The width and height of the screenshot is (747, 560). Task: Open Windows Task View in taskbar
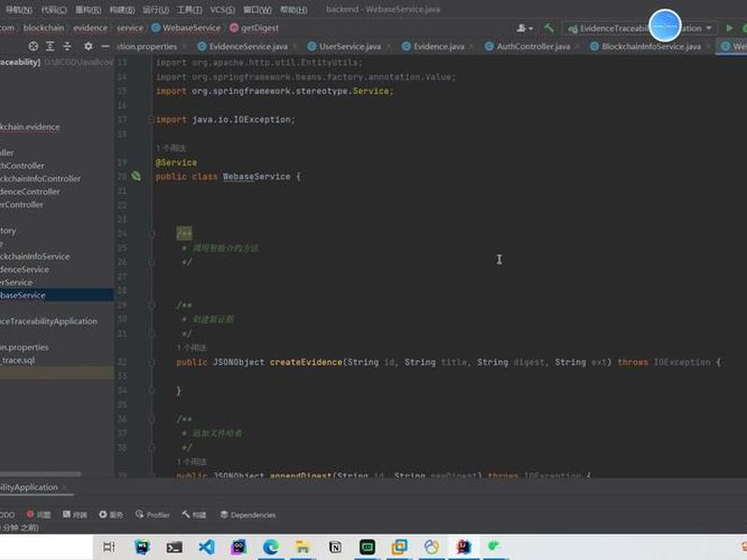point(109,547)
